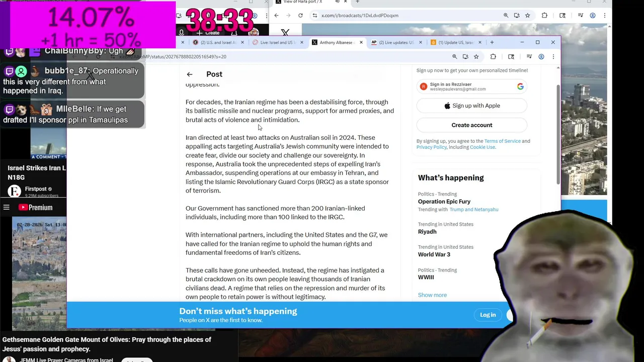The height and width of the screenshot is (362, 644).
Task: Click 'Israel Strikes Iran' video title
Action: pos(37,172)
